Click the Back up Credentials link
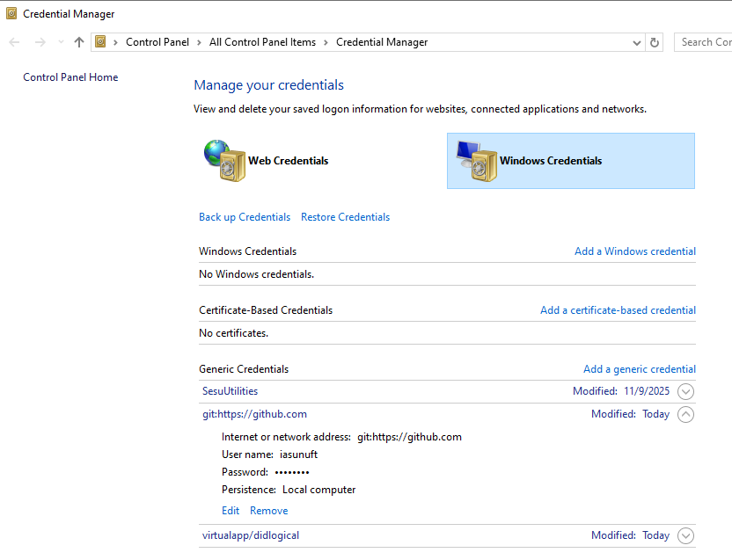The width and height of the screenshot is (732, 560). (x=244, y=217)
